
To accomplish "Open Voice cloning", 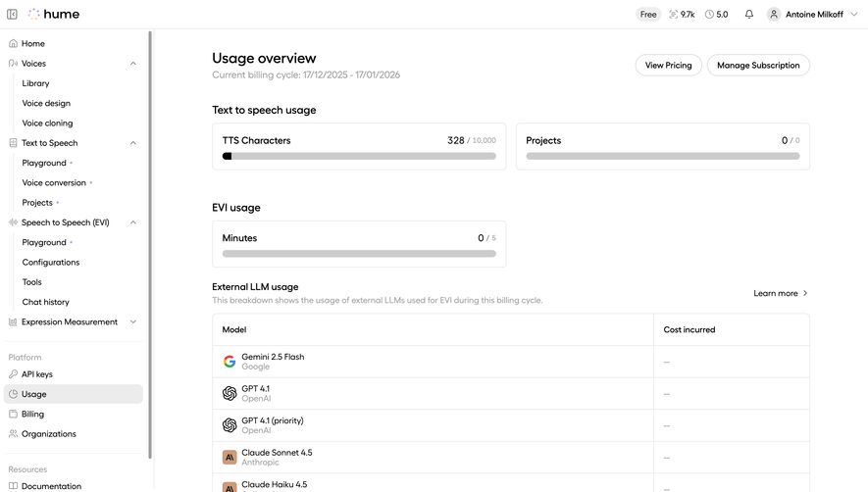I will pyautogui.click(x=47, y=123).
